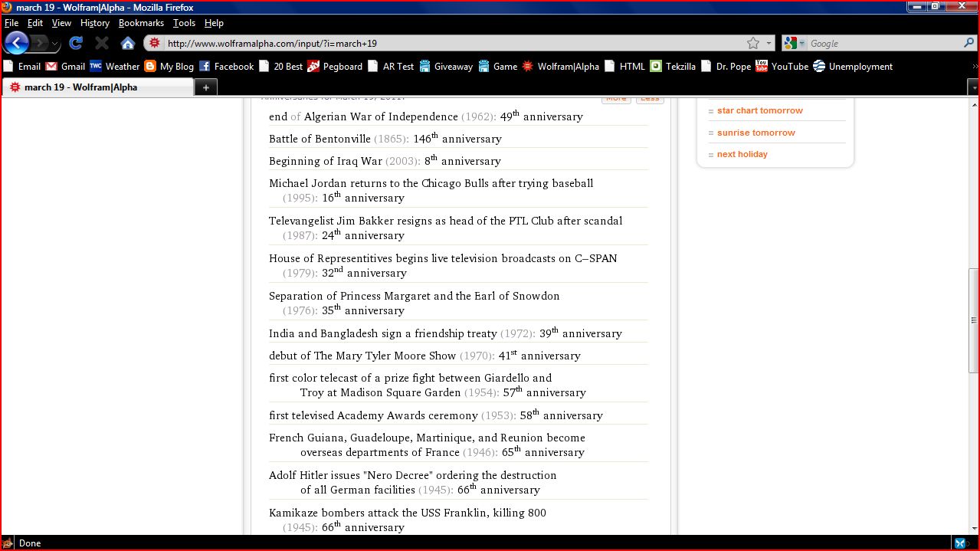The height and width of the screenshot is (551, 980).
Task: Open the back/forward history dropdown arrow
Action: tap(55, 44)
